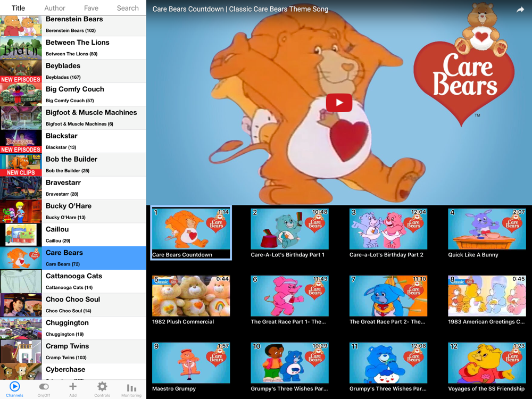The image size is (532, 399).
Task: Select the Bucky O'Hare channel
Action: click(73, 212)
